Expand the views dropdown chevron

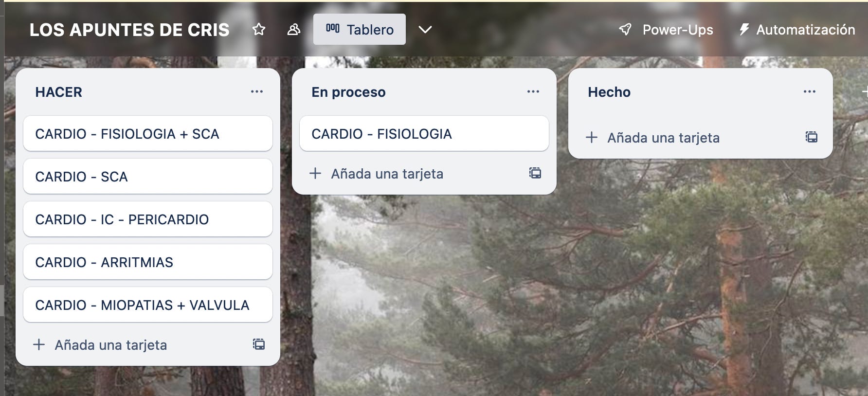[x=425, y=30]
